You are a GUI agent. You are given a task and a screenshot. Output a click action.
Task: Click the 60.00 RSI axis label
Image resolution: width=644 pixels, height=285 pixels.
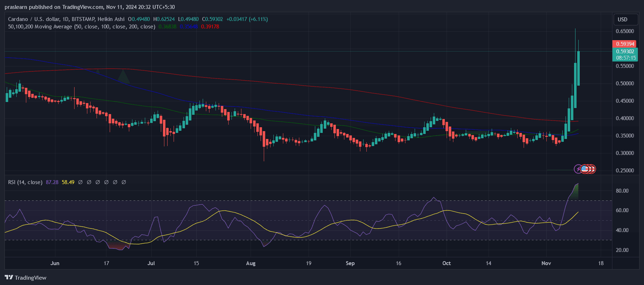622,210
